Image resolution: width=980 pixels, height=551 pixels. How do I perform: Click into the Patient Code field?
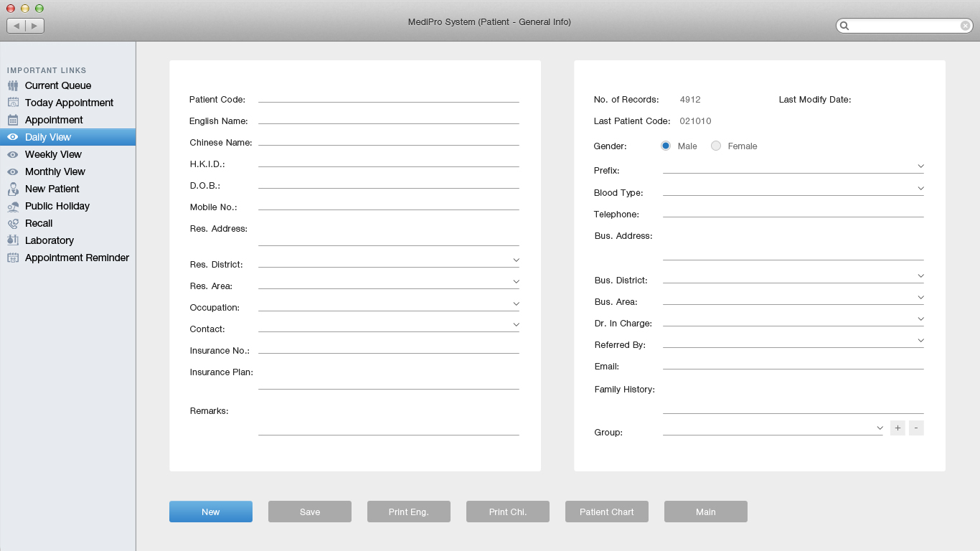[388, 96]
